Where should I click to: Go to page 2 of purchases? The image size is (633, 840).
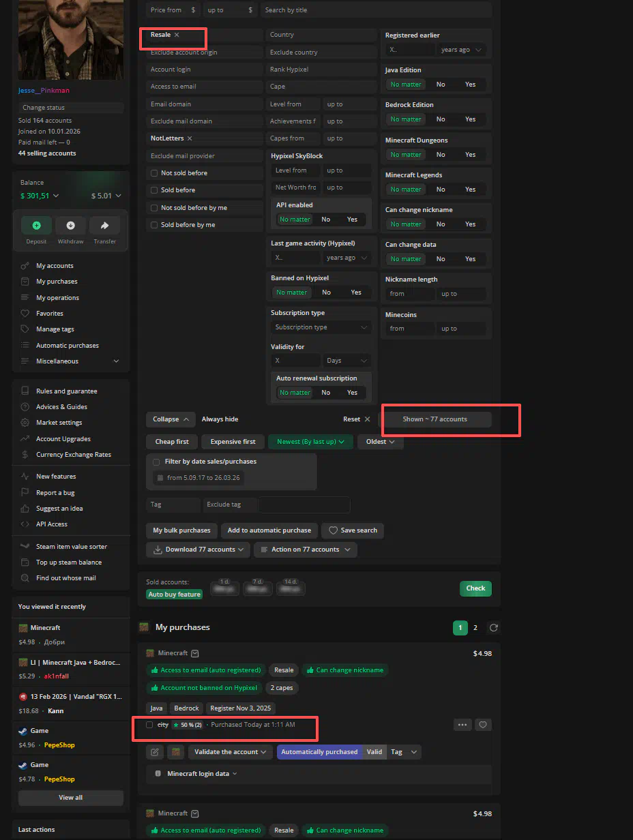click(x=475, y=627)
